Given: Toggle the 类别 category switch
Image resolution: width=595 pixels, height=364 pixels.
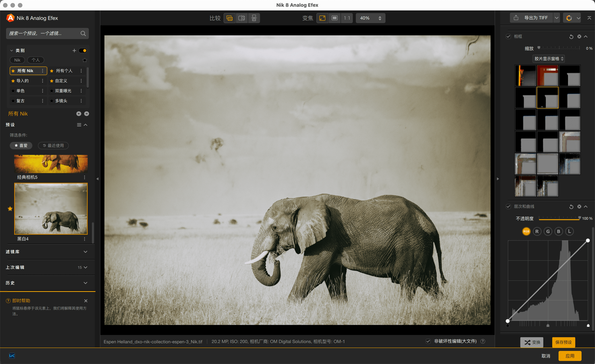Looking at the screenshot, I should pyautogui.click(x=83, y=51).
